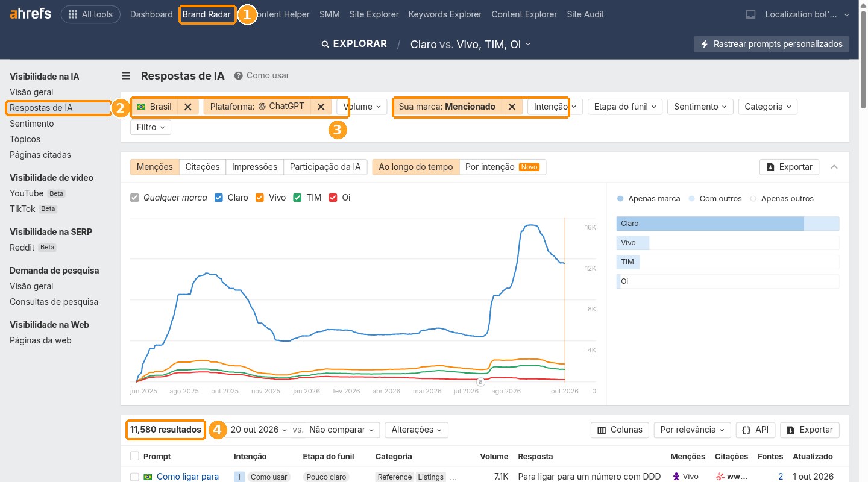
Task: Uncheck the Claro brand checkbox
Action: (219, 198)
